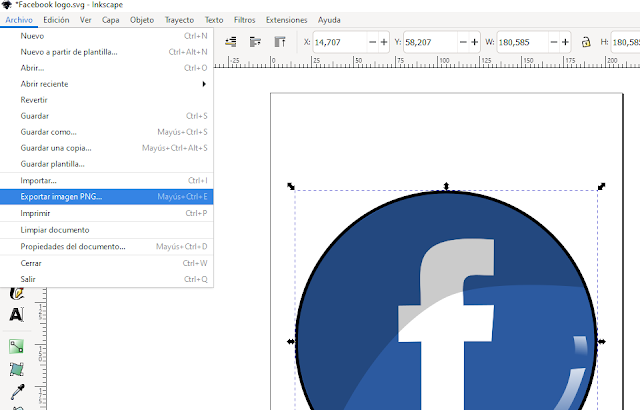
Task: Click the W width input field
Action: 522,42
